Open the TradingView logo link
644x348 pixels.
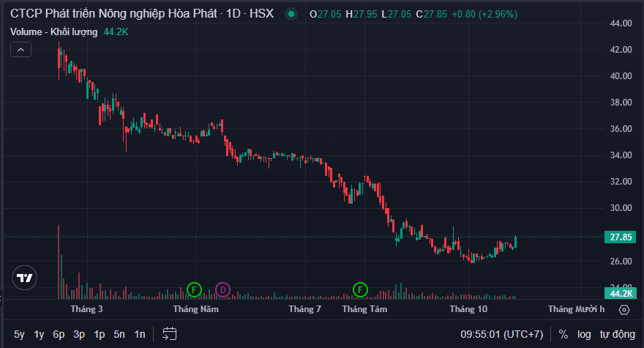coord(25,278)
